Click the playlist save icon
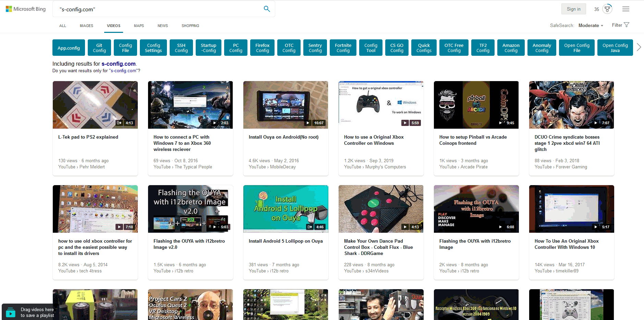The image size is (644, 320). [x=11, y=312]
